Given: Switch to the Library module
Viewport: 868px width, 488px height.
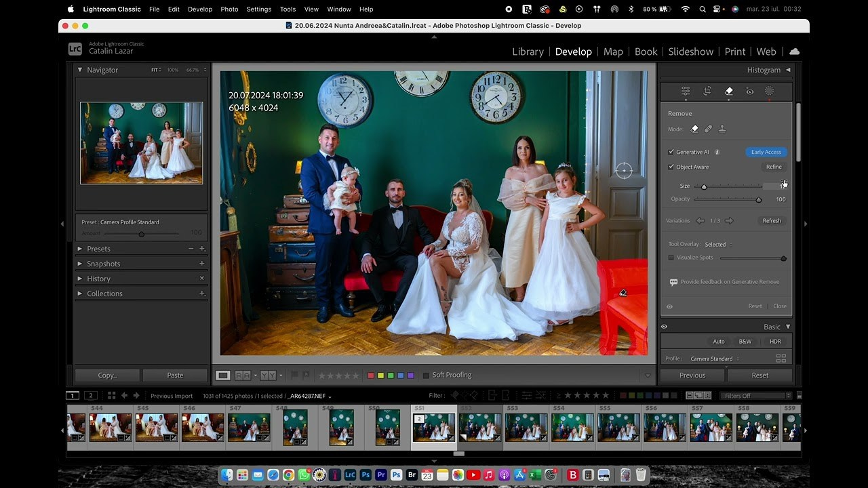Looking at the screenshot, I should [528, 52].
